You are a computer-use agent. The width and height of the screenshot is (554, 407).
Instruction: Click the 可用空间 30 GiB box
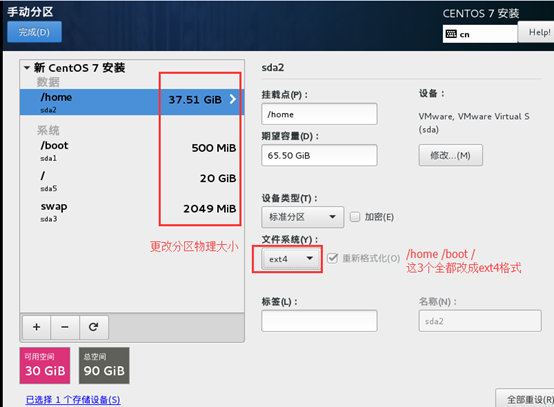coord(45,365)
